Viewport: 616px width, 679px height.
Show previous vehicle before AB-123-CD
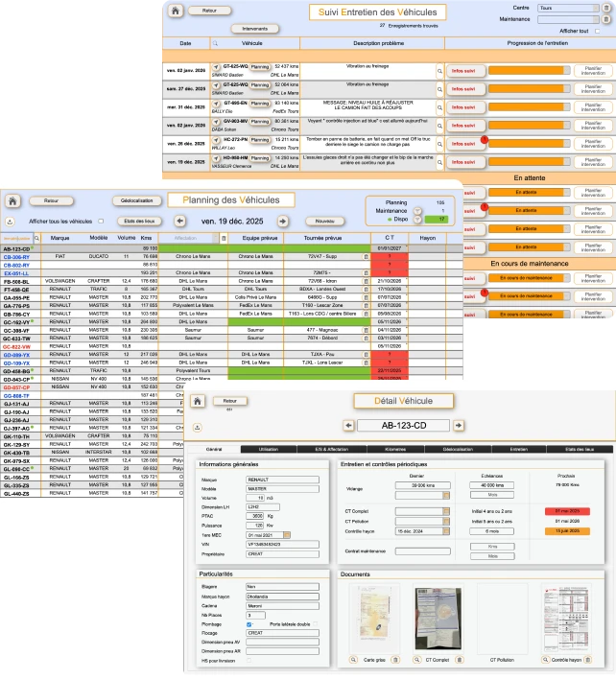pyautogui.click(x=348, y=426)
